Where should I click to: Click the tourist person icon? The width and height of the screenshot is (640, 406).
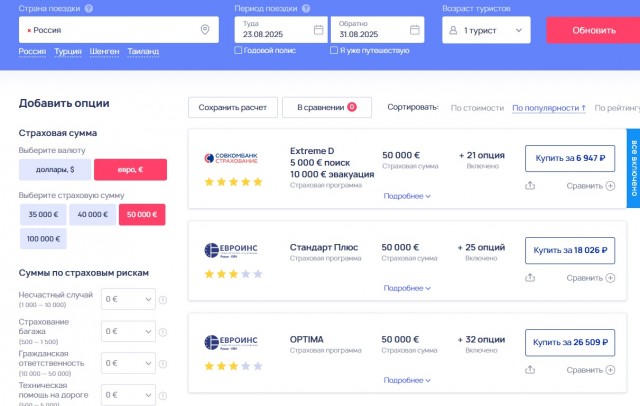coord(453,30)
